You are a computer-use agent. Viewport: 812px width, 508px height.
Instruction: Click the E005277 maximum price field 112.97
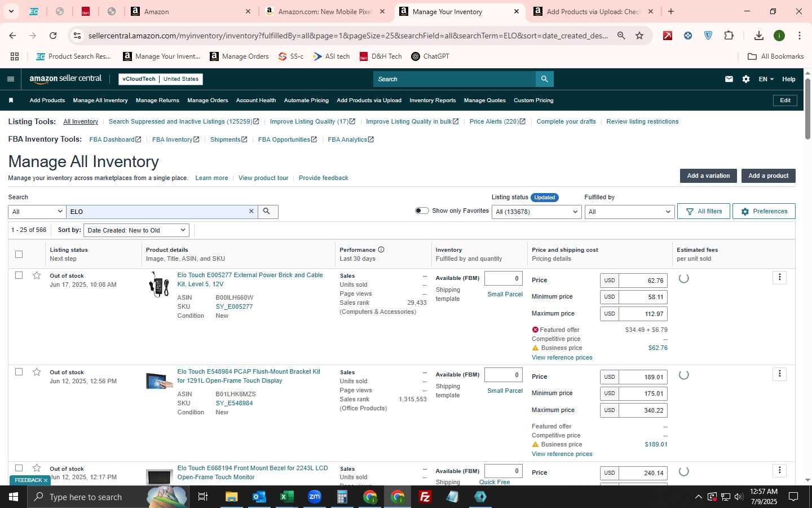(643, 314)
